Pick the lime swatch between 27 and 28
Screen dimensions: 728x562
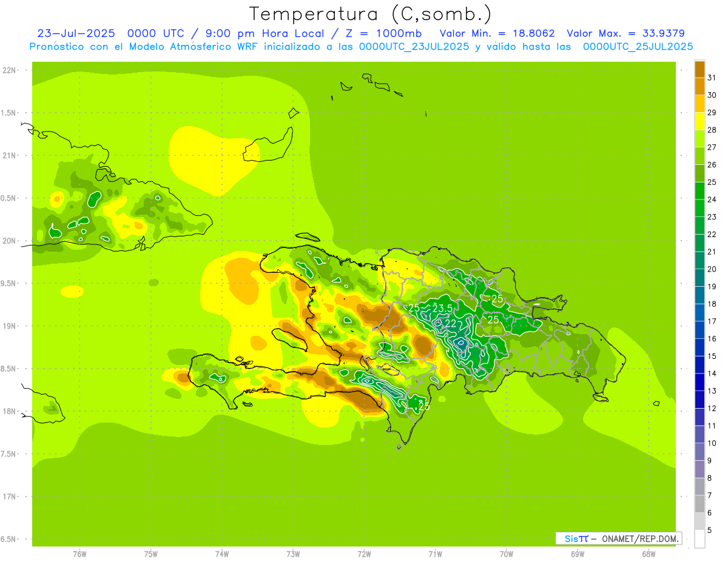pos(699,138)
